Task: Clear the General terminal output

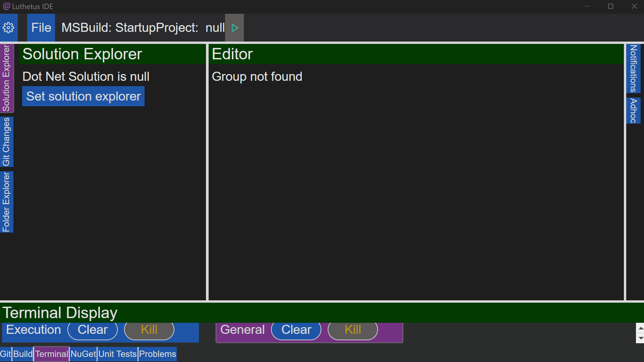Action: [x=296, y=329]
